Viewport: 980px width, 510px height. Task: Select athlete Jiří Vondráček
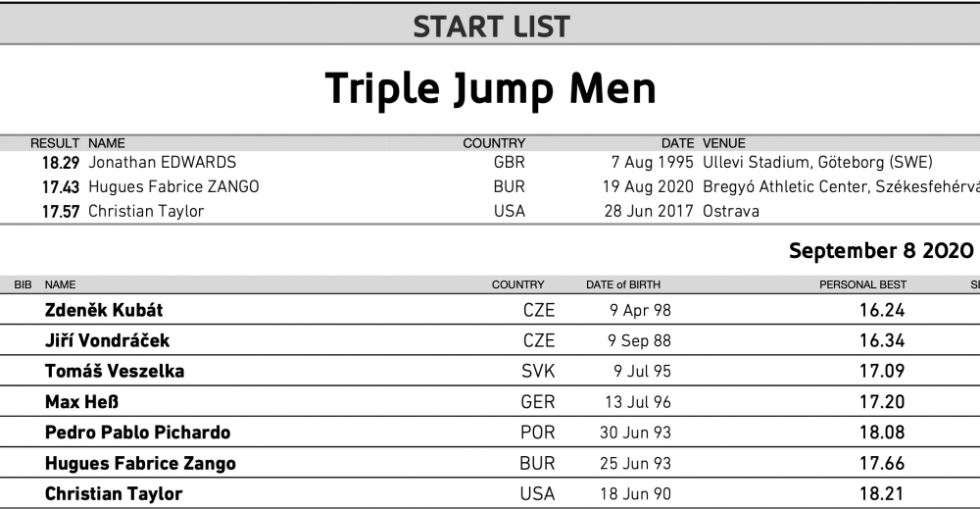107,340
